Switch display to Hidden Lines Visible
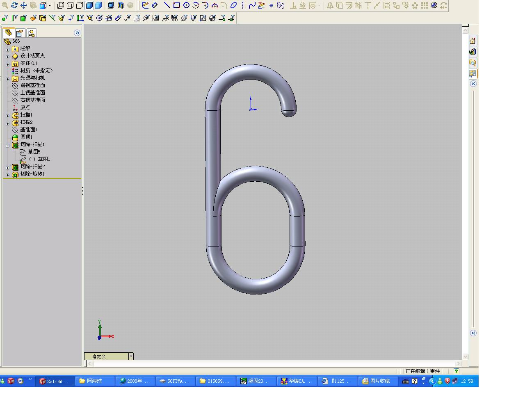525x420 pixels. [70, 5]
